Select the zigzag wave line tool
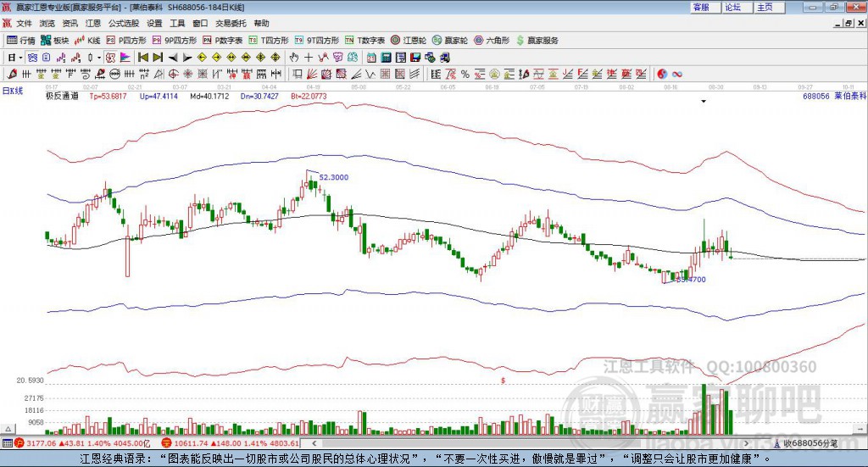868x467 pixels. coord(370,74)
